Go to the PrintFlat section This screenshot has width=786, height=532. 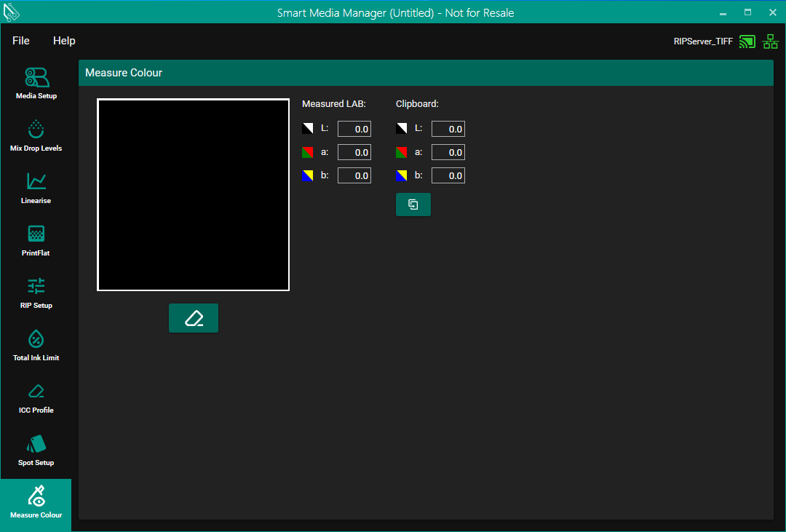pyautogui.click(x=36, y=240)
